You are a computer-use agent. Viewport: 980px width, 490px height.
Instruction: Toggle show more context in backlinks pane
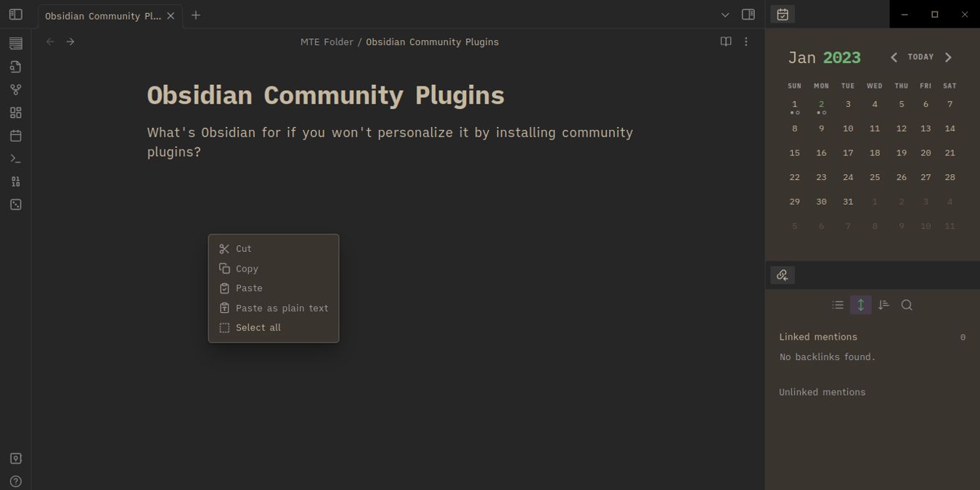click(861, 305)
